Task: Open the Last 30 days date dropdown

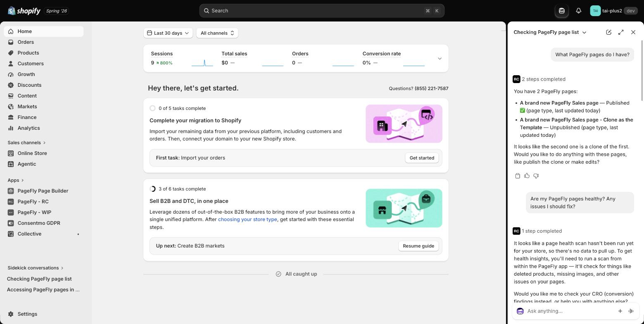Action: (x=168, y=33)
